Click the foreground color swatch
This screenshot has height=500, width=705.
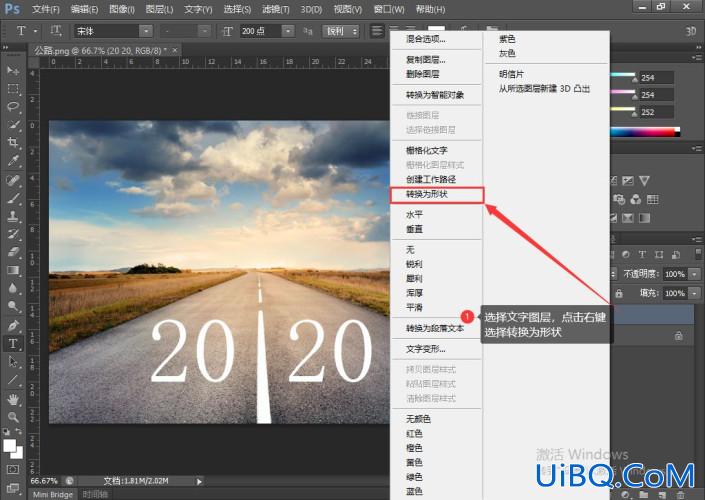(9, 446)
